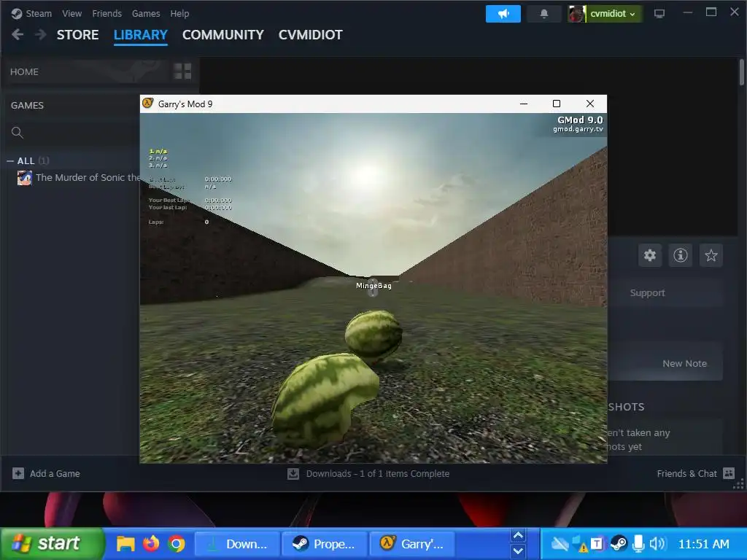This screenshot has height=560, width=747.
Task: Click the volume speaker tray icon
Action: tap(658, 544)
